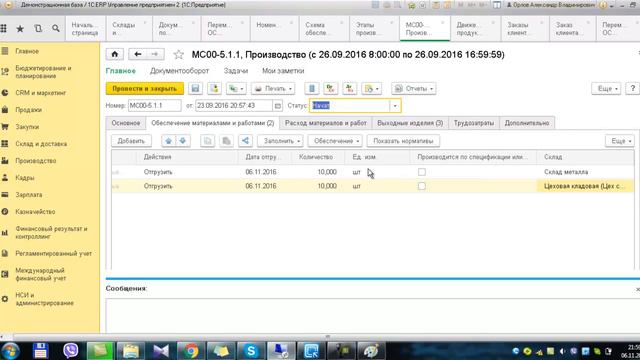Click the document date input field
Image resolution: width=640 pixels, height=360 pixels.
233,106
